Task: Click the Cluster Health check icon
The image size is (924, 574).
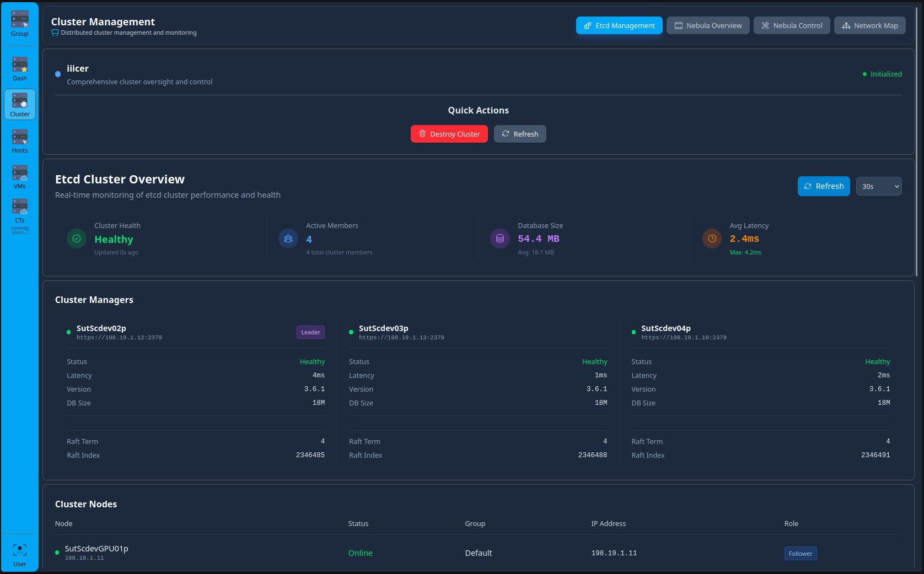Action: click(x=77, y=239)
